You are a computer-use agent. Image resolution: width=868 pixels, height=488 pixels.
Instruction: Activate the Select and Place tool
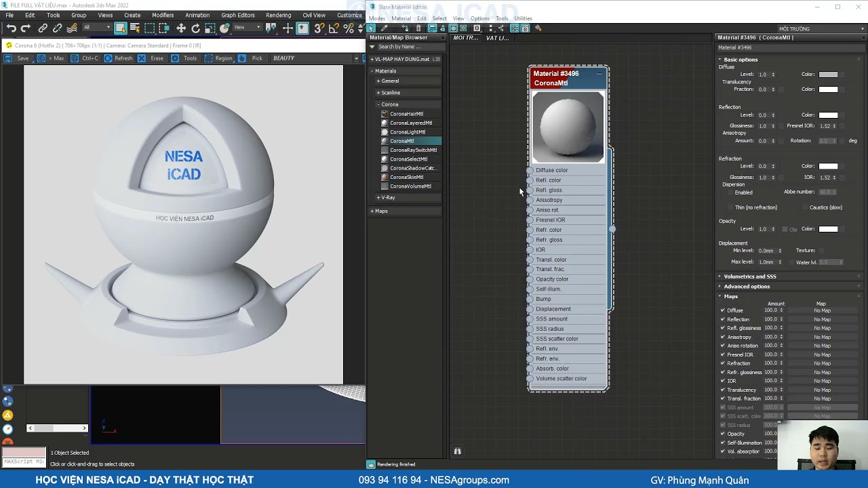pos(224,28)
